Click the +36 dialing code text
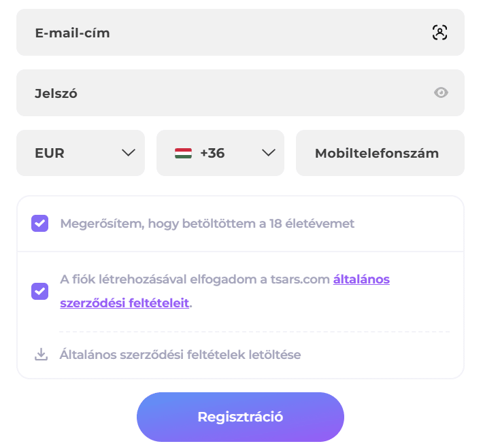Image resolution: width=483 pixels, height=448 pixels. tap(212, 153)
